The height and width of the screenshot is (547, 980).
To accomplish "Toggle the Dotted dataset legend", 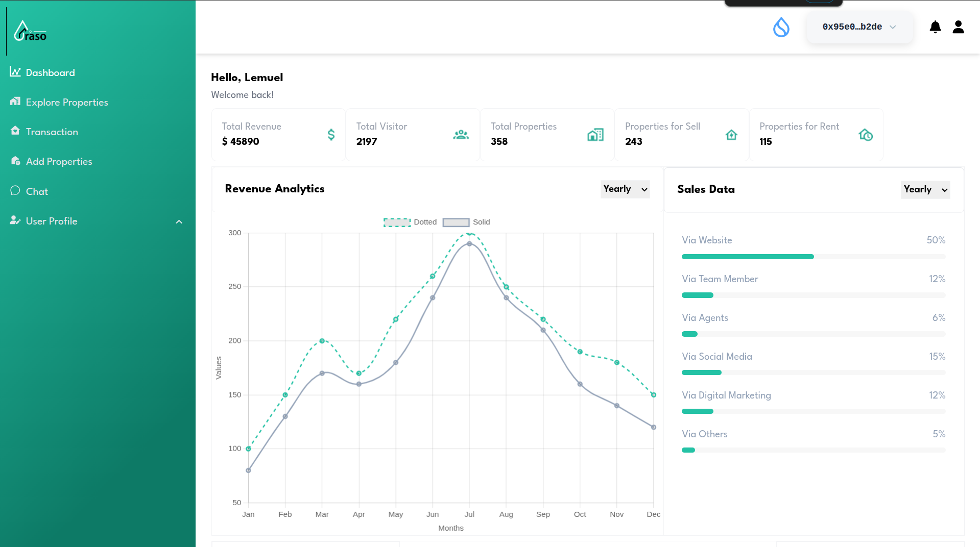I will (x=410, y=222).
